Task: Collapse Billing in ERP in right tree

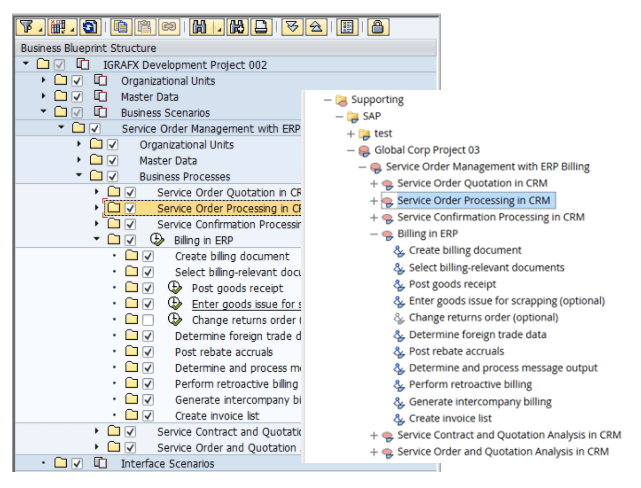Action: (373, 234)
